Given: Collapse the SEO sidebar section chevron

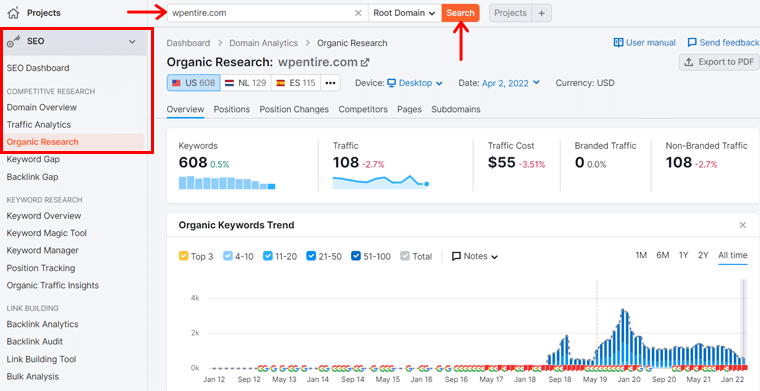Looking at the screenshot, I should pos(132,42).
